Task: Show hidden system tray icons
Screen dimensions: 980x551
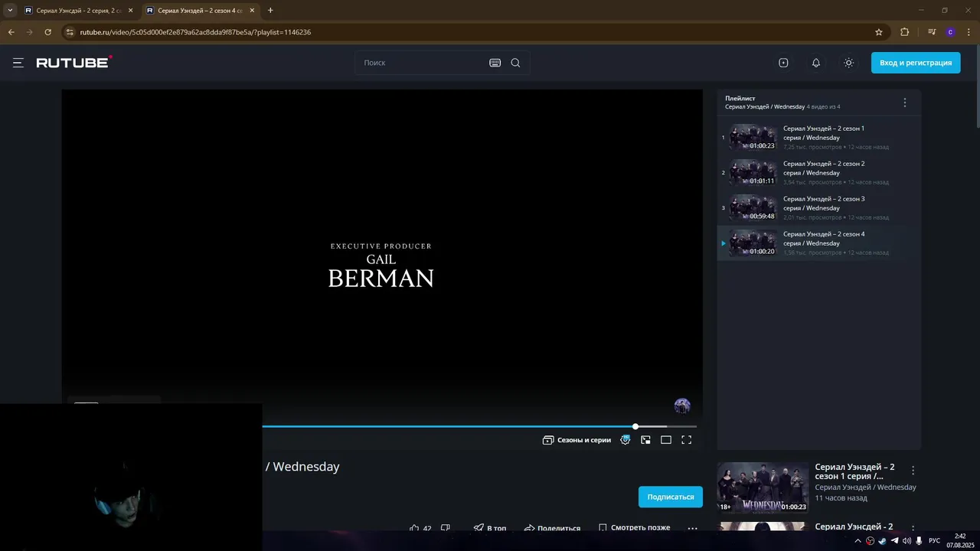Action: [x=857, y=541]
